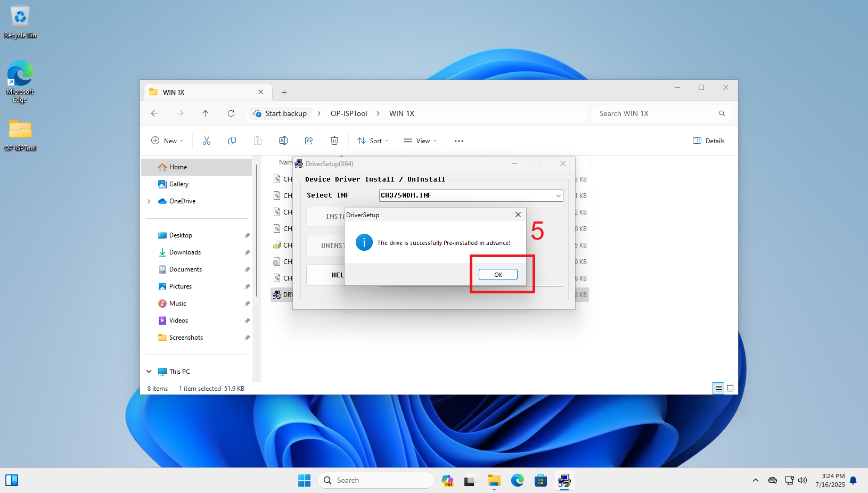Image resolution: width=868 pixels, height=493 pixels.
Task: Open the DriverSetup icon in the taskbar
Action: [x=564, y=480]
